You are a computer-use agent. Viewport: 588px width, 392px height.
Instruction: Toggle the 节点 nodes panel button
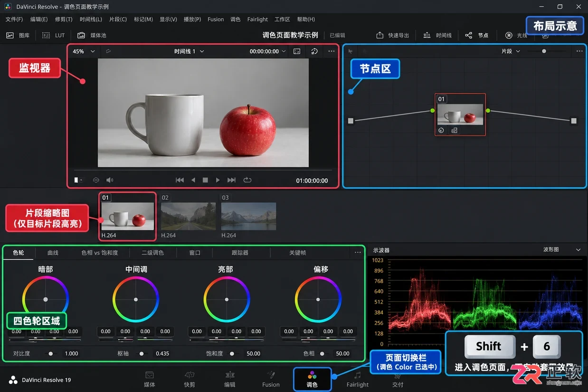pyautogui.click(x=476, y=35)
